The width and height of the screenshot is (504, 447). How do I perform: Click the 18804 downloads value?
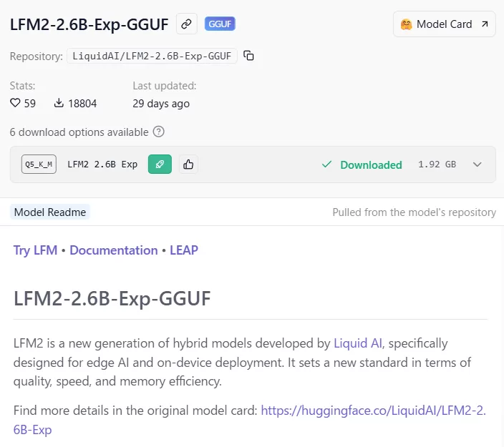point(82,104)
